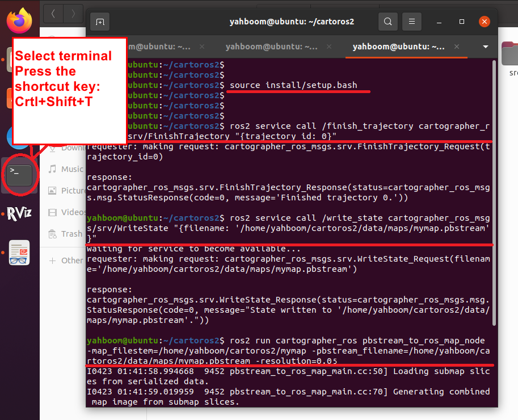Click the terminal vertical scrollbar
This screenshot has width=518, height=420.
click(x=494, y=192)
